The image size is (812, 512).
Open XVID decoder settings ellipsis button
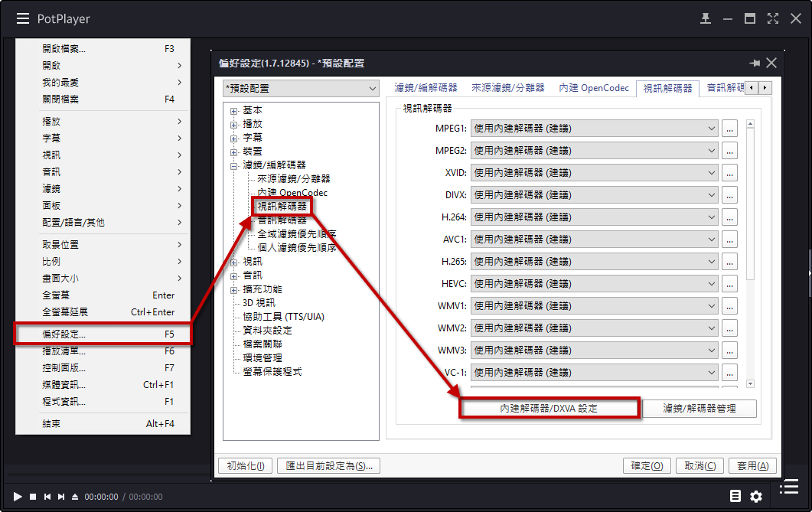coord(729,173)
